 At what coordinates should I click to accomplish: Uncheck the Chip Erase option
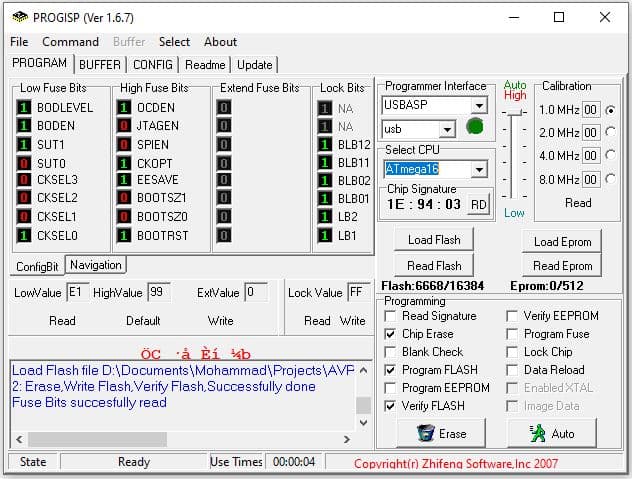click(391, 334)
